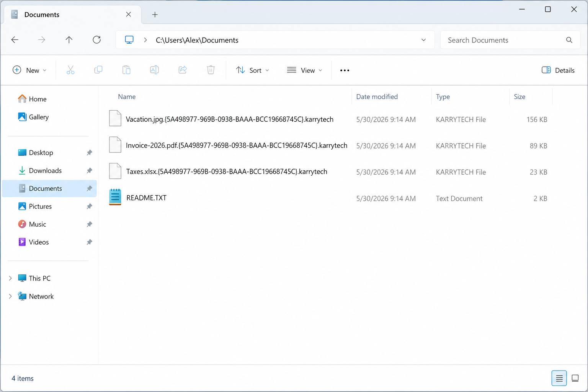
Task: Go forward with the right arrow
Action: point(42,40)
